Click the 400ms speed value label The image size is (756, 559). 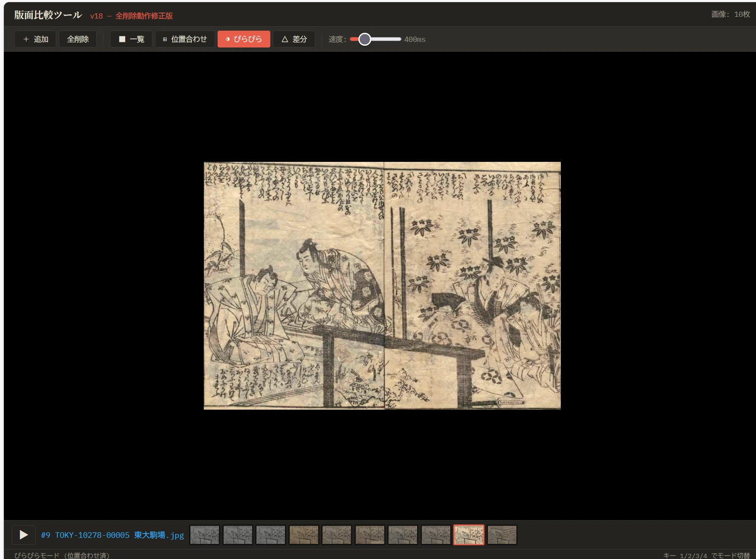[415, 40]
